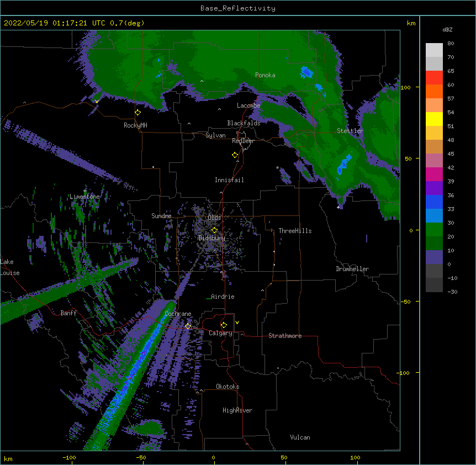Click the Lake Louise label
Screen dimensions: 476x465
coord(10,267)
